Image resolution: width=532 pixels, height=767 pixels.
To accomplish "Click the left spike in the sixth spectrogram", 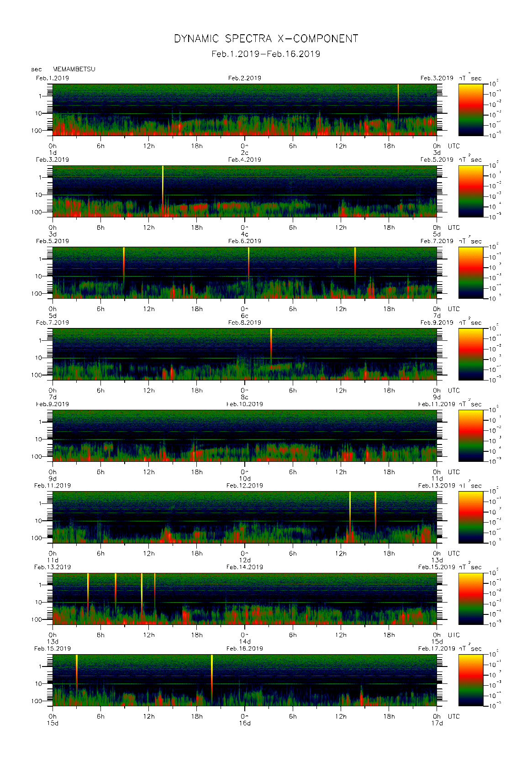I will click(350, 507).
